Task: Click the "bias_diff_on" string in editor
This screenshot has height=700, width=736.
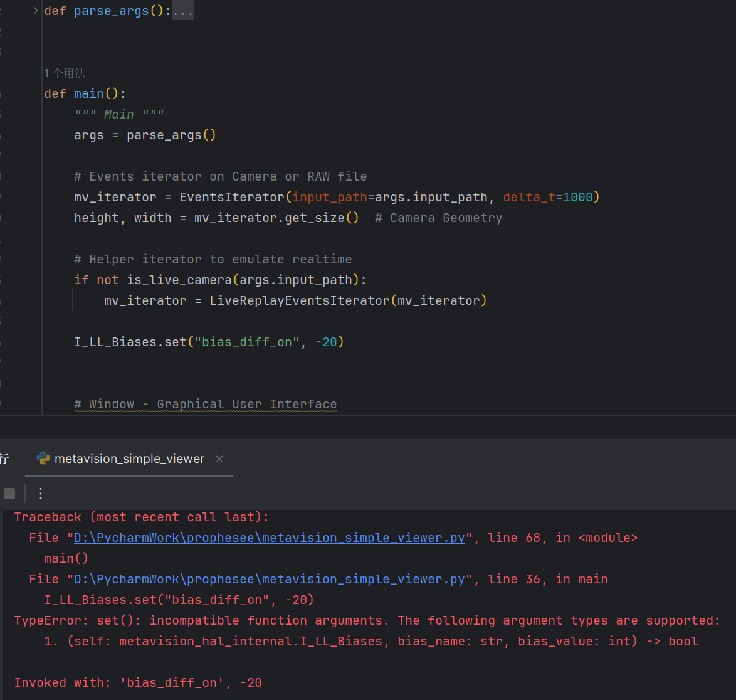Action: tap(247, 342)
